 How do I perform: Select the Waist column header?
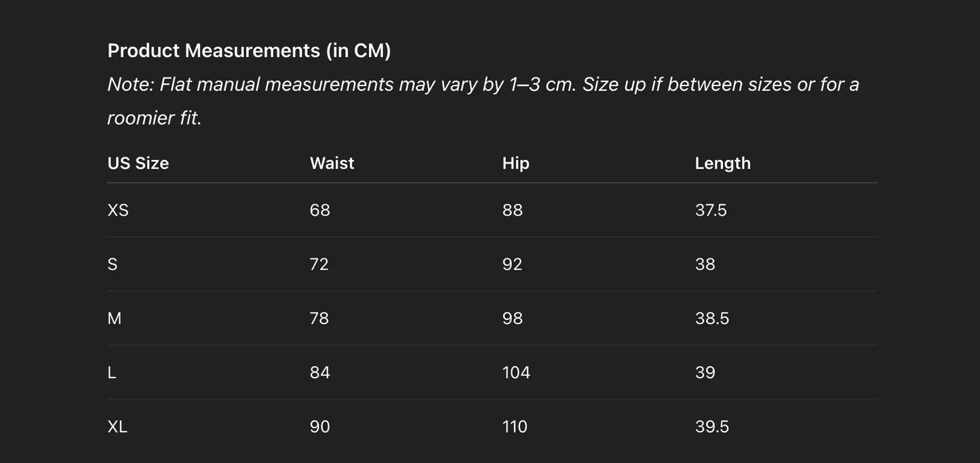click(x=332, y=163)
